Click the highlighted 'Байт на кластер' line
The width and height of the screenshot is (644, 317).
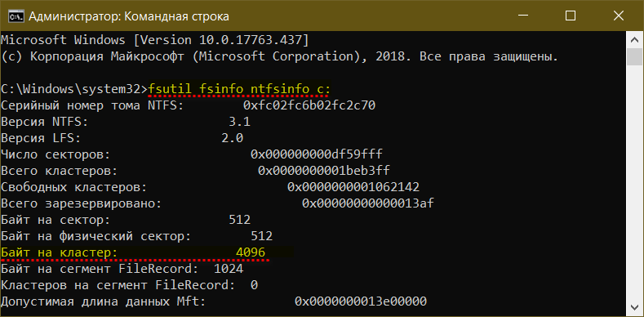[x=147, y=252]
